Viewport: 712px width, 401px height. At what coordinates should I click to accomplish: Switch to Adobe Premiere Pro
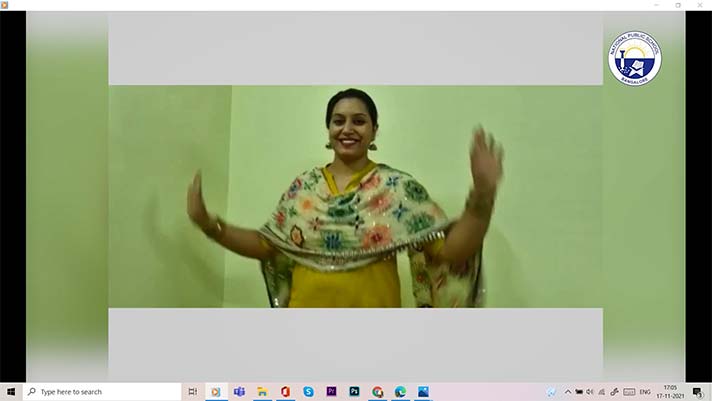331,392
